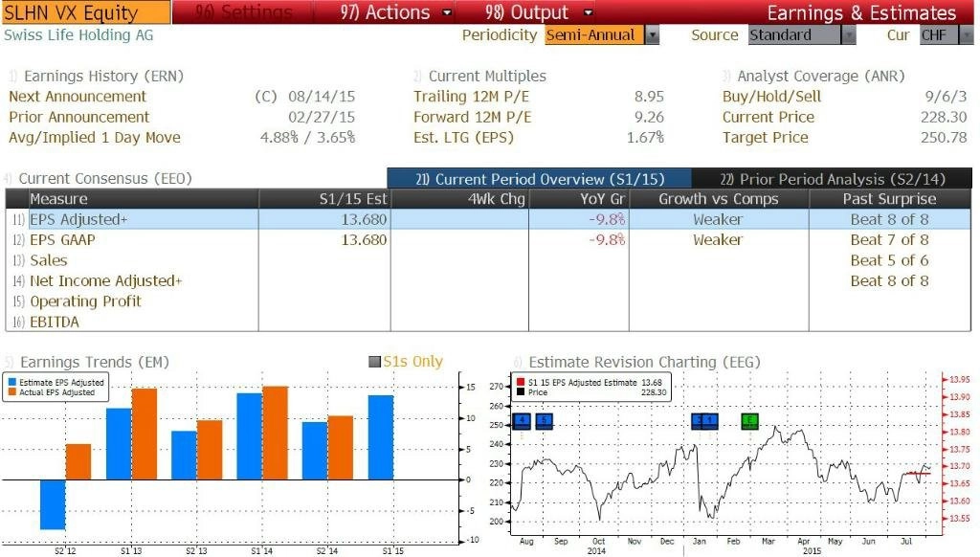The image size is (980, 557).
Task: Click the green 'E' earnings marker
Action: 749,421
